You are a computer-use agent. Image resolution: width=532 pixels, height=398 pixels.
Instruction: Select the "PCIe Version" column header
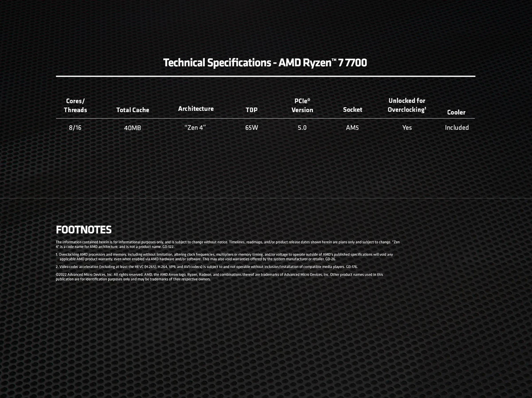302,105
